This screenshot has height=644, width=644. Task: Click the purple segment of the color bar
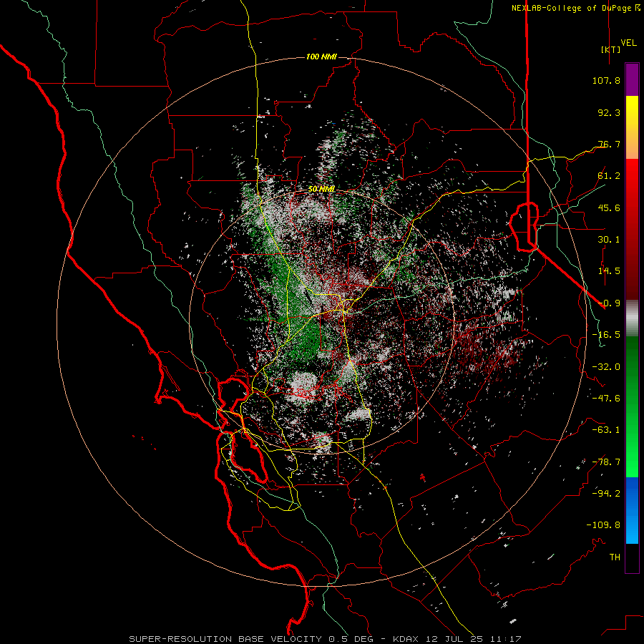click(632, 80)
